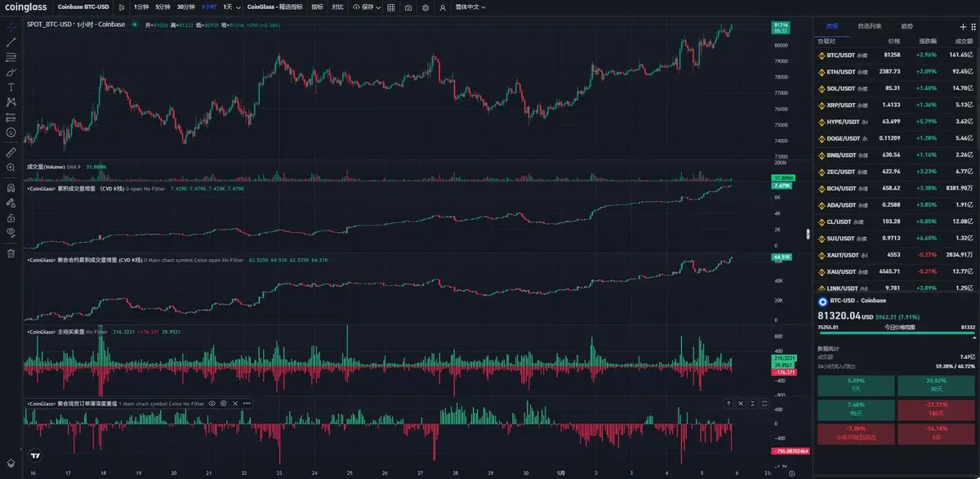The image size is (980, 479).
Task: Select the ruler measure tool
Action: [11, 152]
